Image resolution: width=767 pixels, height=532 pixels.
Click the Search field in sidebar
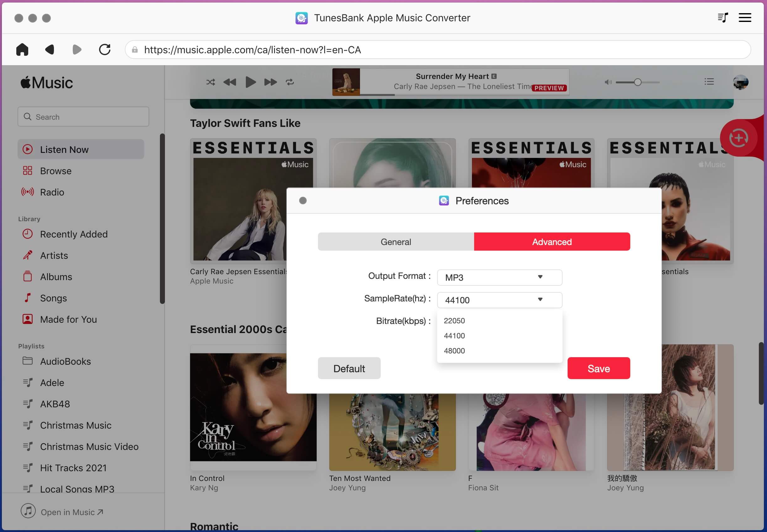click(x=83, y=117)
